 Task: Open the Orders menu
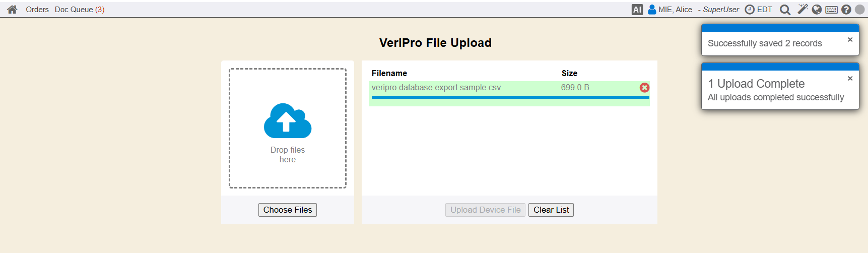37,10
